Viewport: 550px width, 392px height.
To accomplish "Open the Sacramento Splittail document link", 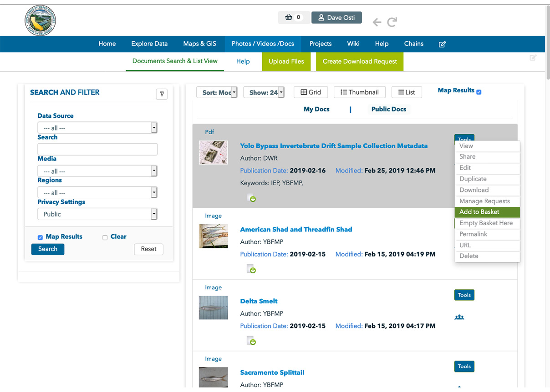I will [272, 373].
